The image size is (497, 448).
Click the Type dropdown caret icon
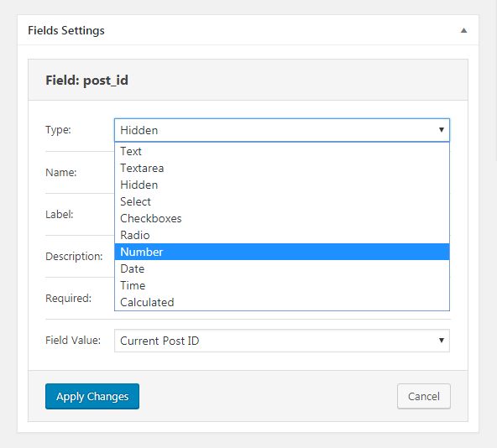[x=442, y=129]
